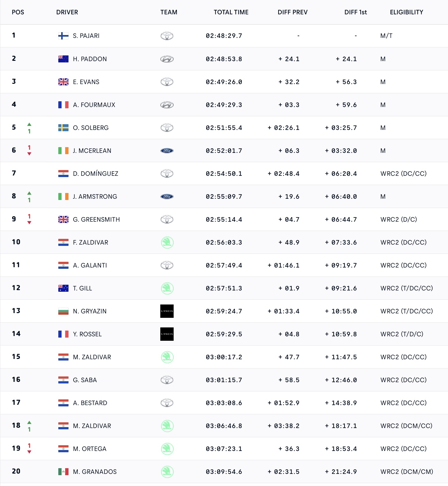Open driver D. Domínguez's name
The height and width of the screenshot is (486, 448).
pos(96,174)
